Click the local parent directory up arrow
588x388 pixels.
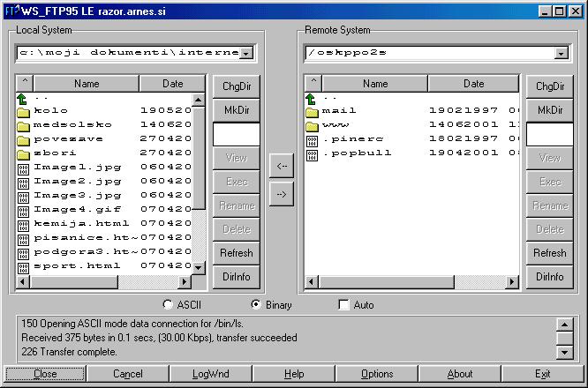tap(23, 98)
